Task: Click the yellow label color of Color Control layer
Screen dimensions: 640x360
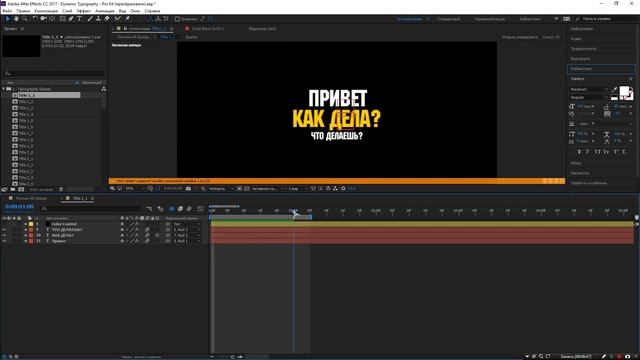Action: (31, 224)
